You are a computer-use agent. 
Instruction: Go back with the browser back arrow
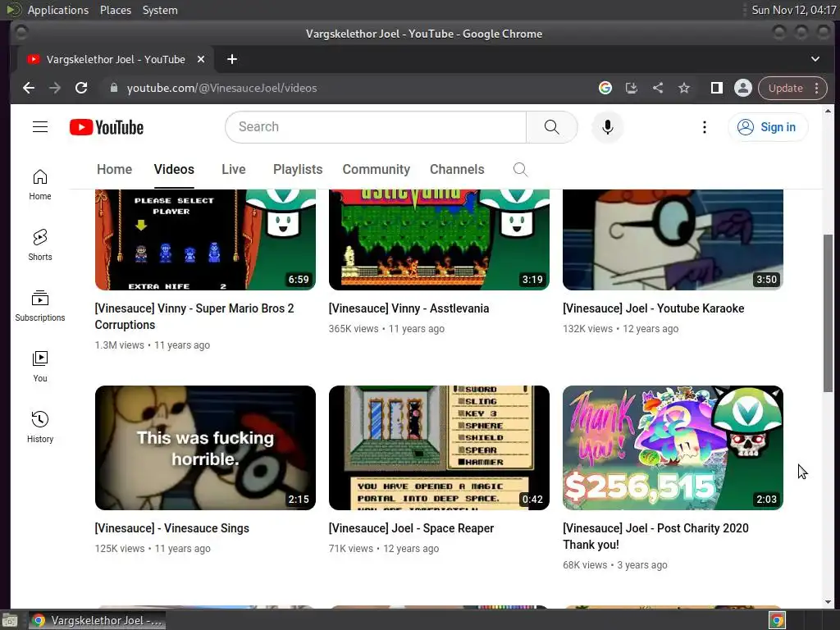tap(29, 88)
